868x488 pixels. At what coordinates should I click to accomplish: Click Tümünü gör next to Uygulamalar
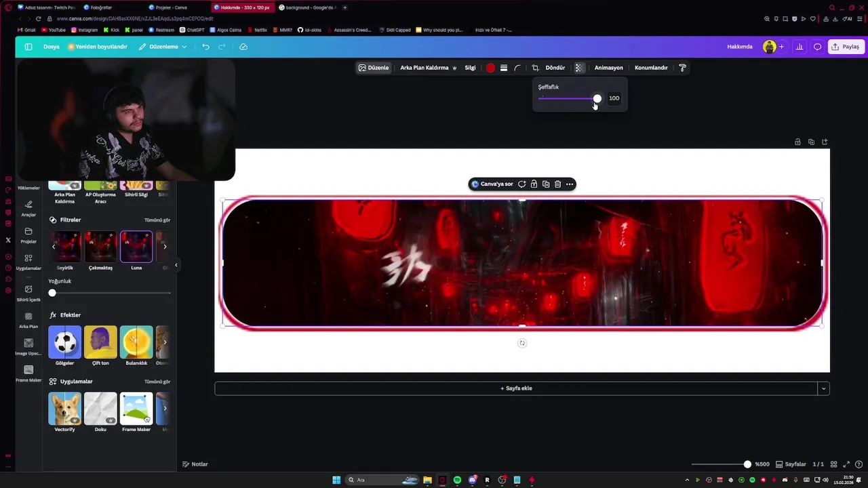click(157, 382)
